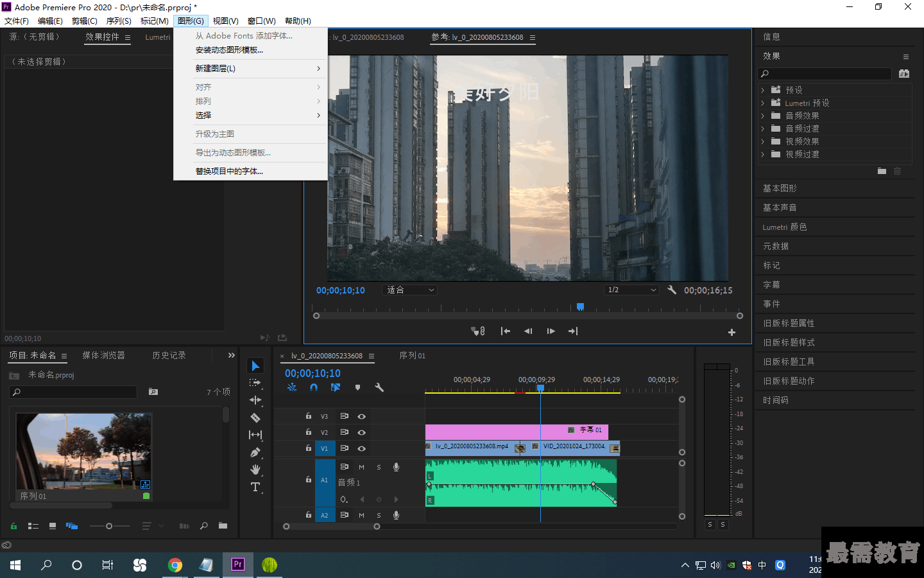Enable voice-over record on A2

tap(396, 515)
